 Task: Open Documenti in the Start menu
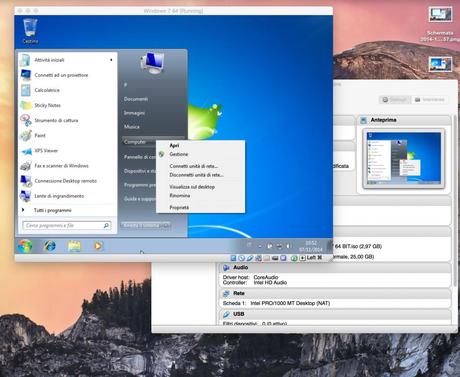[136, 99]
